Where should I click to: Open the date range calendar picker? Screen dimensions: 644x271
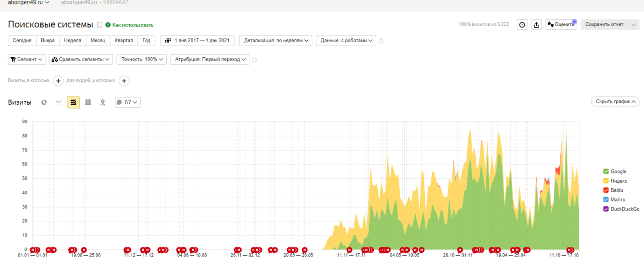coord(197,41)
